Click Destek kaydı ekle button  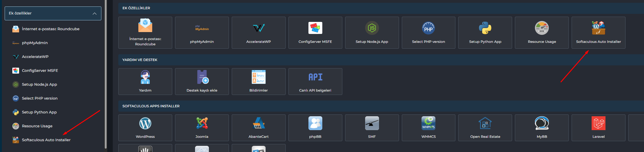click(202, 81)
